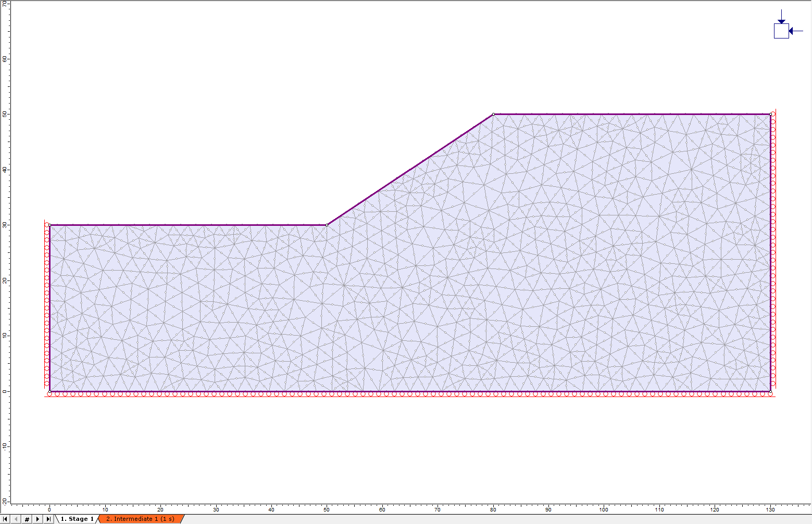Select the bottom-right corner vertex of the model
Image resolution: width=812 pixels, height=524 pixels.
click(x=770, y=391)
